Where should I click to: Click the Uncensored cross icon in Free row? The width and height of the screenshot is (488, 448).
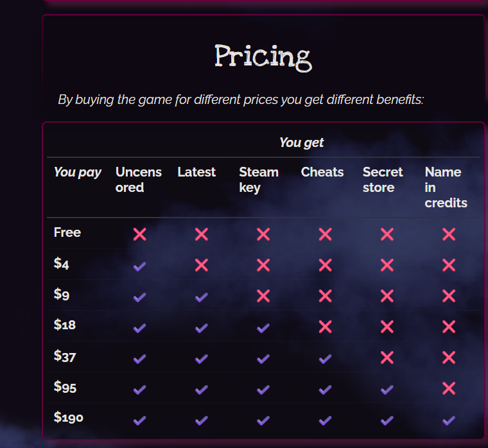click(x=140, y=234)
